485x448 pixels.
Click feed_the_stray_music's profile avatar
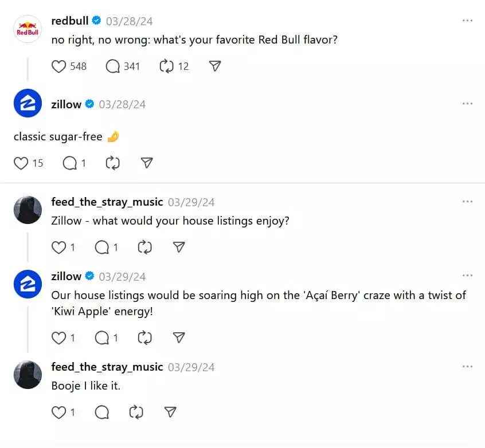pos(27,210)
